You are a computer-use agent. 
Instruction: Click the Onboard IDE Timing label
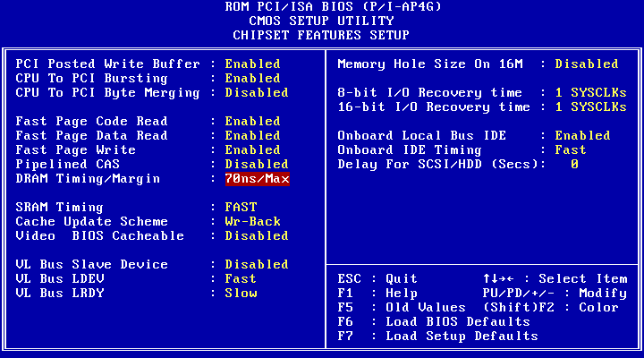click(410, 150)
